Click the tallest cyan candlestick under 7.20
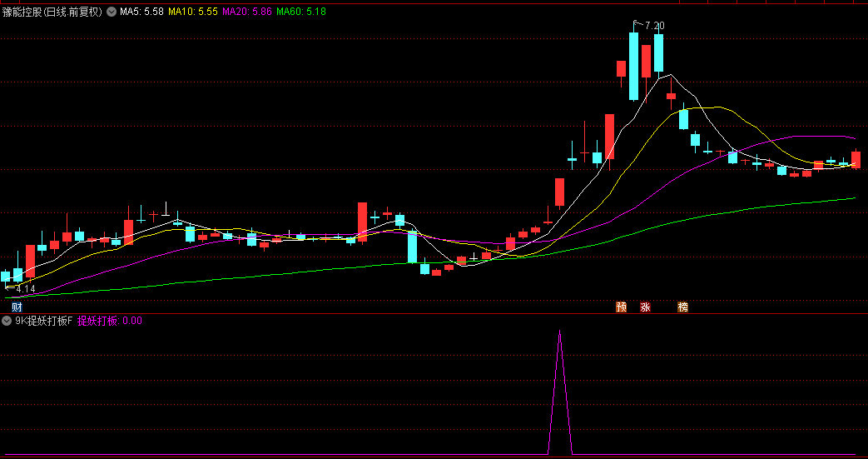This screenshot has height=459, width=868. (633, 66)
